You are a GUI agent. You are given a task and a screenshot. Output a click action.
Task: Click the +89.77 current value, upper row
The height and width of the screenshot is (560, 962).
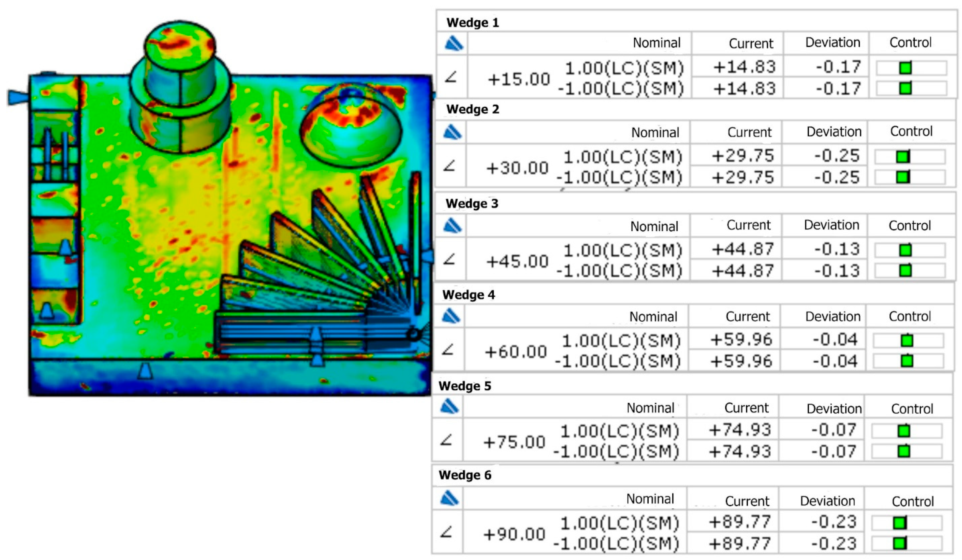tap(739, 522)
